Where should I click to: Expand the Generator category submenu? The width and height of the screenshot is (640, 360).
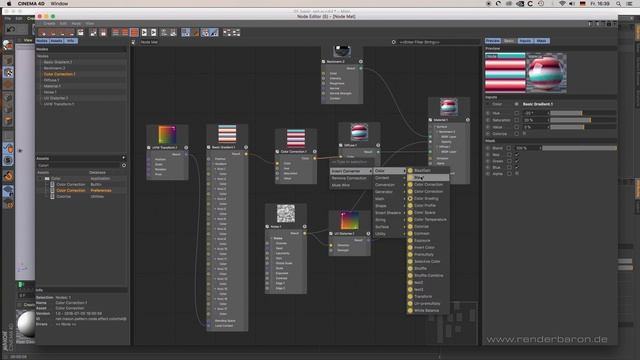pyautogui.click(x=389, y=192)
